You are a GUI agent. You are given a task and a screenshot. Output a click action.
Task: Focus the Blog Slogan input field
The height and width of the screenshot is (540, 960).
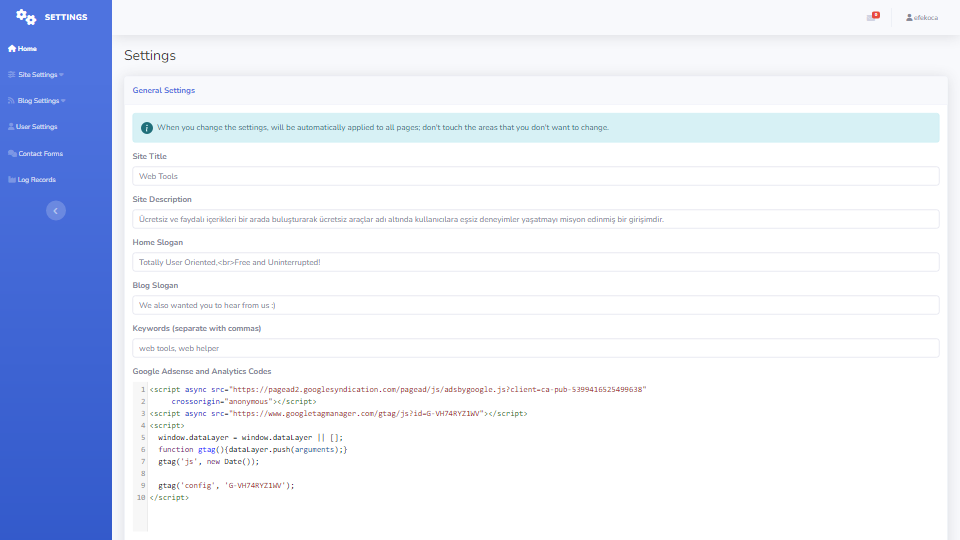536,305
